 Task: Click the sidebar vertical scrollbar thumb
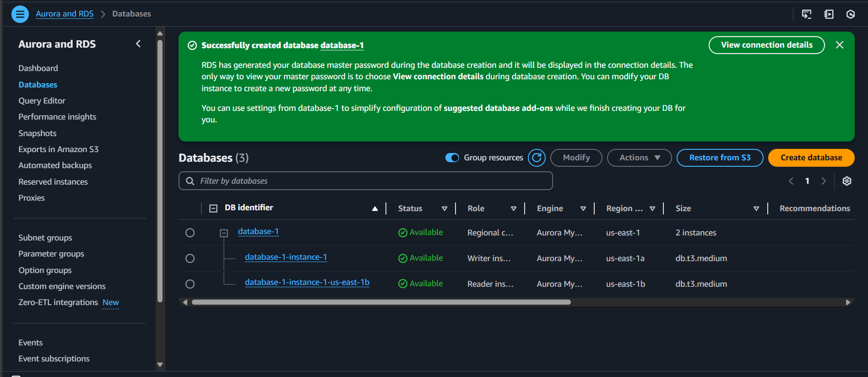(x=160, y=171)
